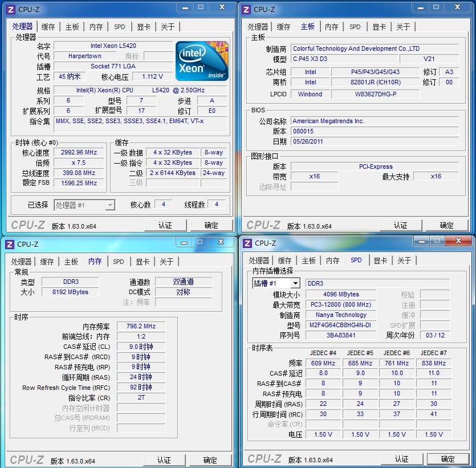Click the Harpertown code name value
476x468 pixels.
pos(85,56)
